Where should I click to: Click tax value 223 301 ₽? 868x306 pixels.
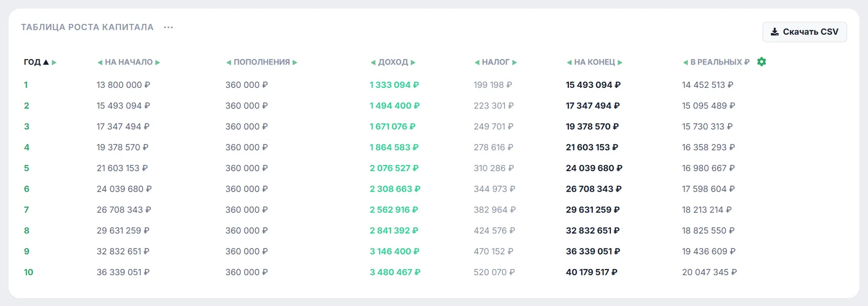coord(494,106)
